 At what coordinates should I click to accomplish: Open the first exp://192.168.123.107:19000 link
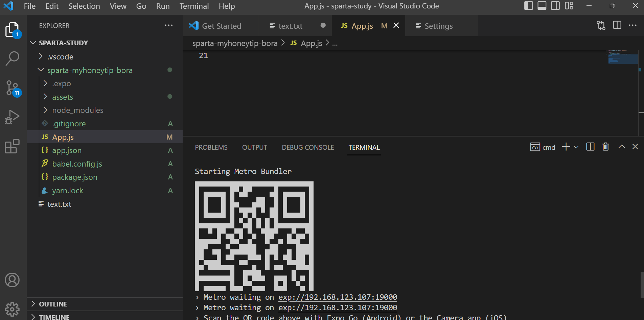tap(338, 297)
